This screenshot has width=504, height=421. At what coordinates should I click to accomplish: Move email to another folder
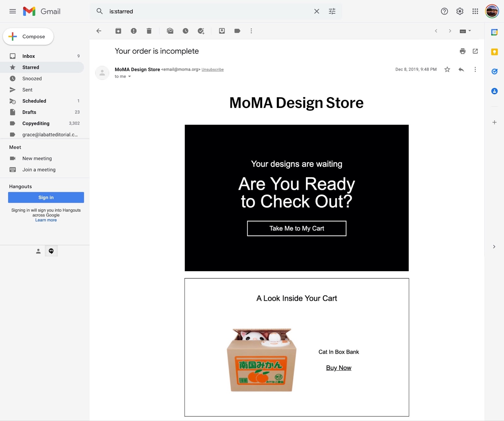pos(222,31)
